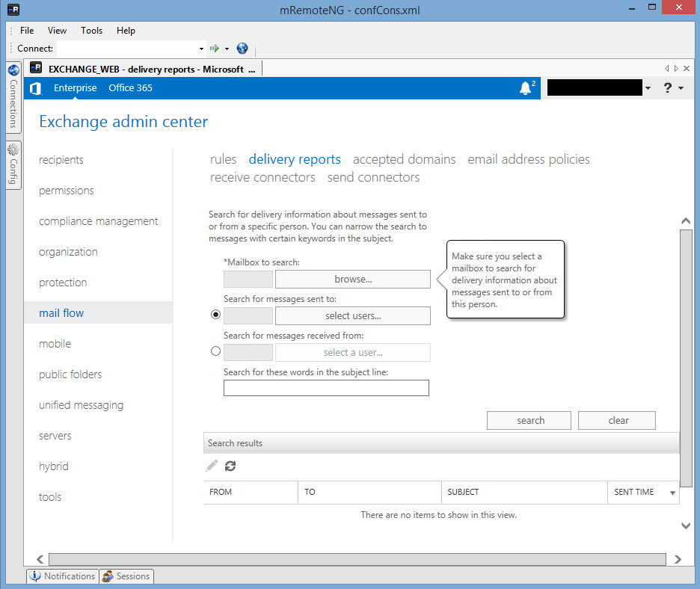Open the organization section
This screenshot has height=589, width=700.
tap(68, 252)
